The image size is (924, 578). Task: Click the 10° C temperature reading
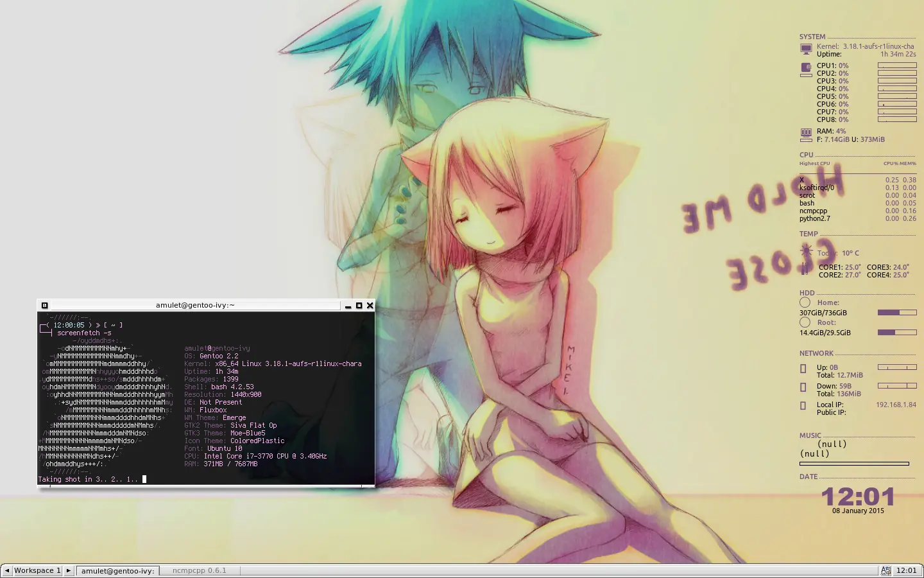pos(850,253)
